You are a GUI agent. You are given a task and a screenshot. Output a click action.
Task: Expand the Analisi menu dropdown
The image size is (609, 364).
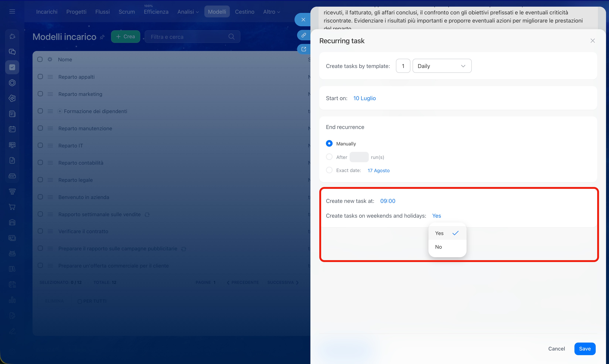pyautogui.click(x=188, y=12)
